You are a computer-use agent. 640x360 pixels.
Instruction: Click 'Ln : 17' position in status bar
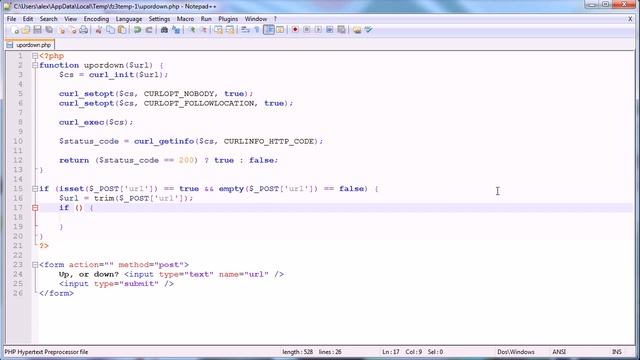tap(391, 352)
